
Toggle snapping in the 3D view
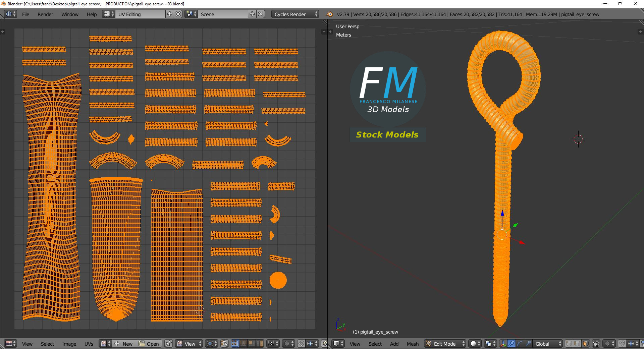pos(622,344)
